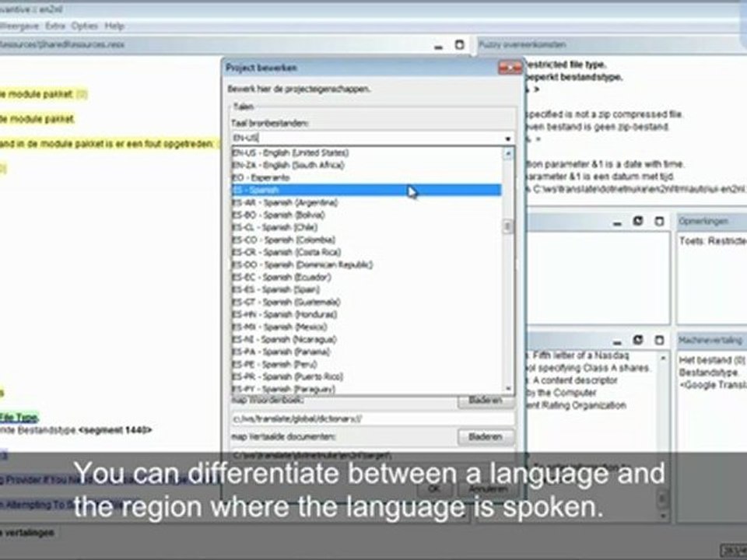747x560 pixels.
Task: Open the Extra menu
Action: (55, 26)
